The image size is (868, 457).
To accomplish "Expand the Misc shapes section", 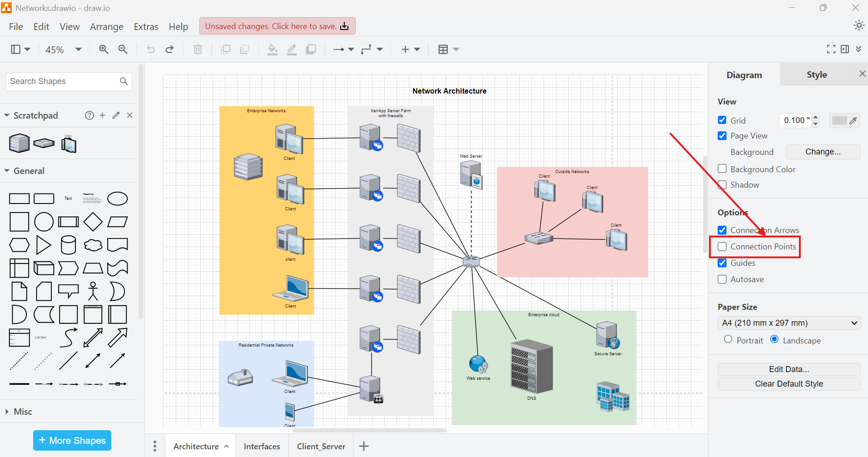I will [x=23, y=412].
